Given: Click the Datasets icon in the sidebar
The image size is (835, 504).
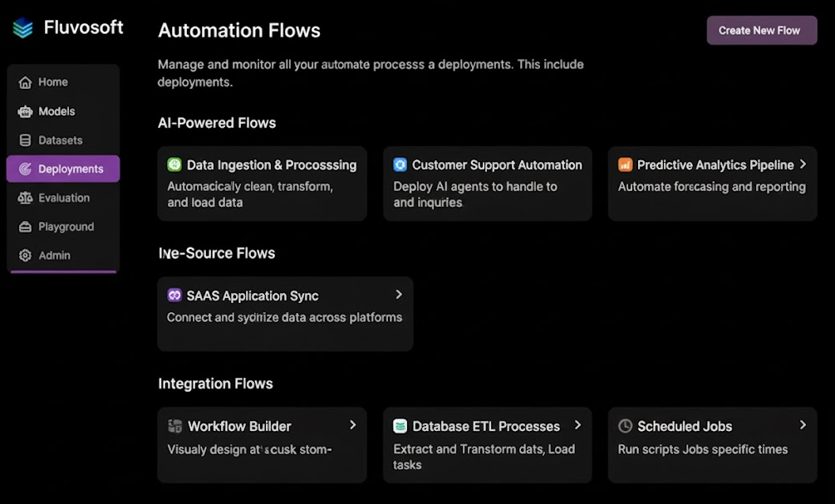Looking at the screenshot, I should click(26, 140).
